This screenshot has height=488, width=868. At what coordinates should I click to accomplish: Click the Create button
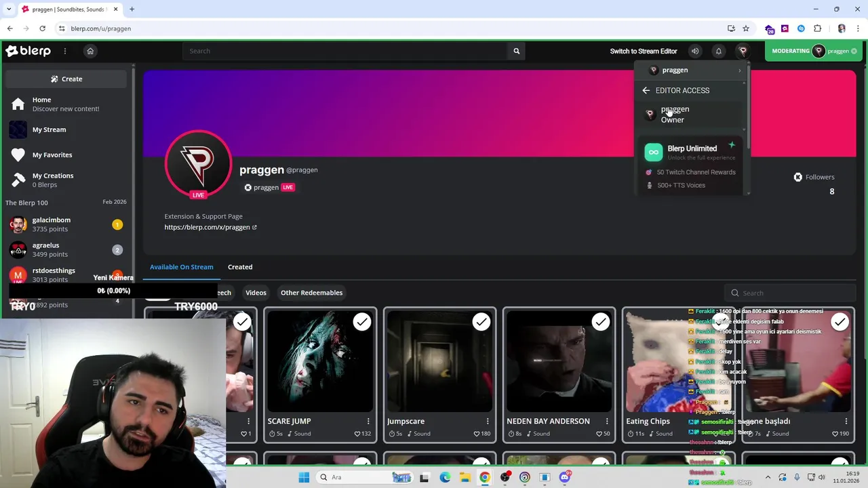pos(66,79)
